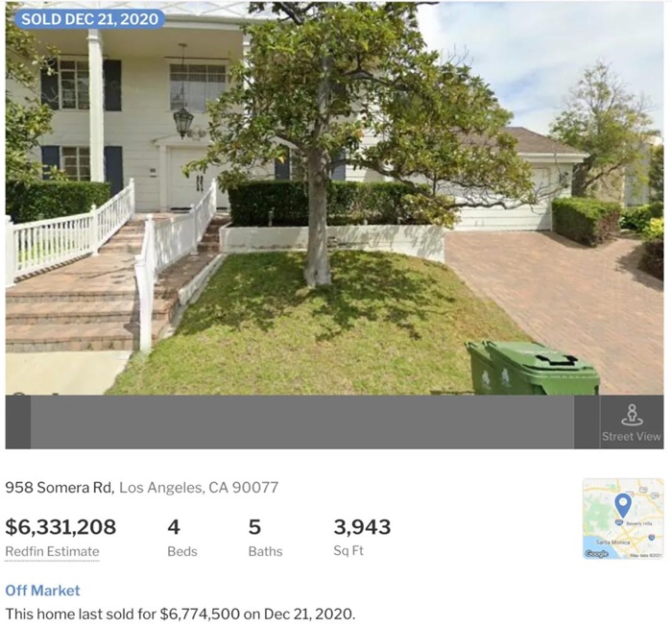
Task: Click Los Angeles, CA 90077 location text
Action: click(199, 487)
